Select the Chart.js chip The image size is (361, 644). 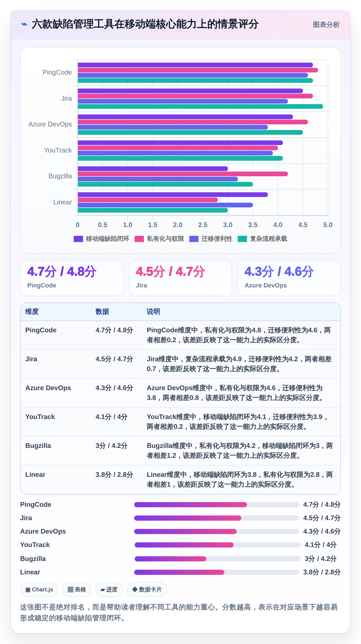39,590
